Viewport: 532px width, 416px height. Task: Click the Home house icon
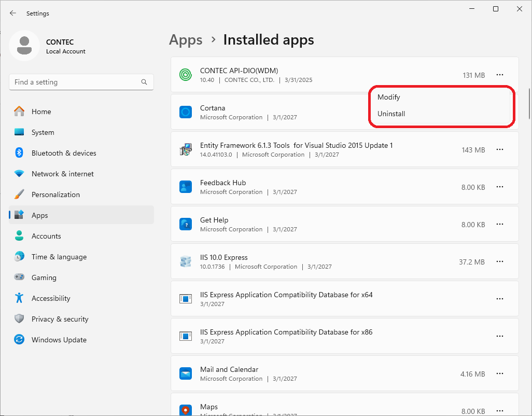tap(19, 112)
